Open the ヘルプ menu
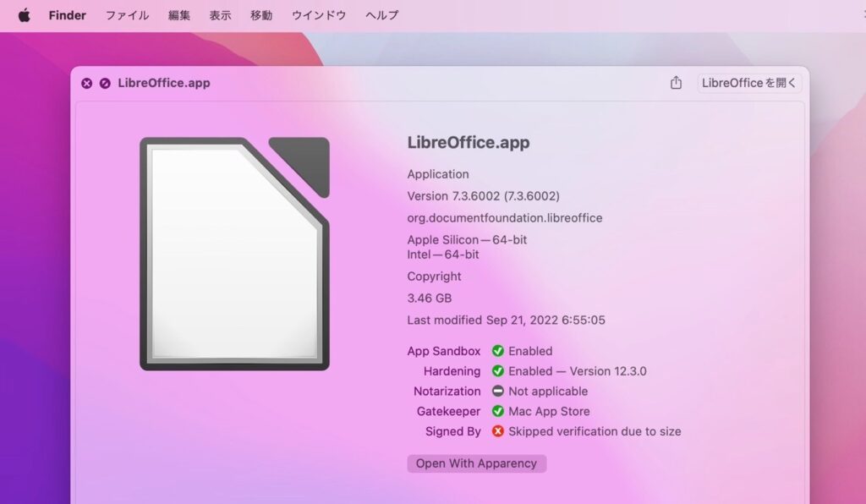The height and width of the screenshot is (504, 866). point(381,14)
